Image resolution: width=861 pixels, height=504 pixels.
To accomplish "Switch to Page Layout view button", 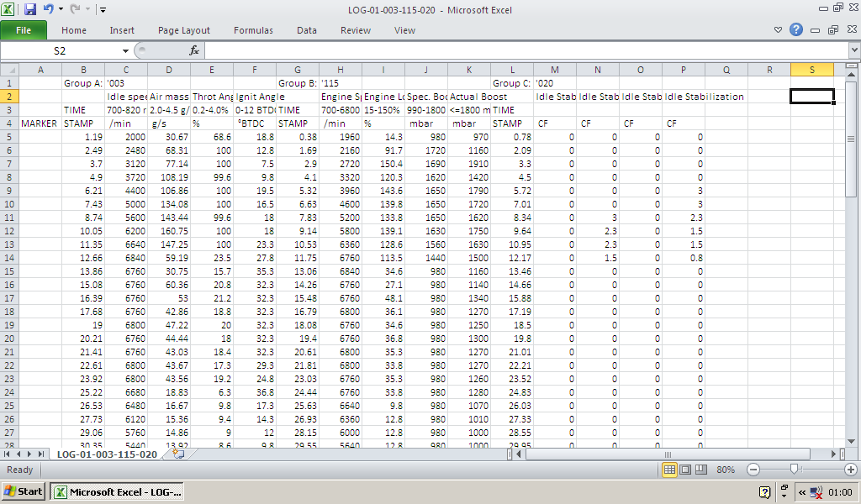I will click(684, 470).
